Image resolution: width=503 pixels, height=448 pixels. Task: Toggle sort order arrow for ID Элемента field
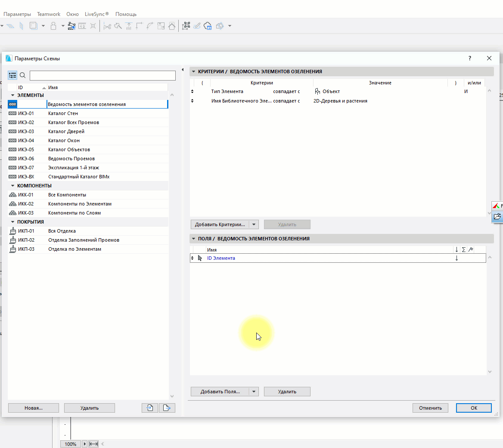click(456, 258)
